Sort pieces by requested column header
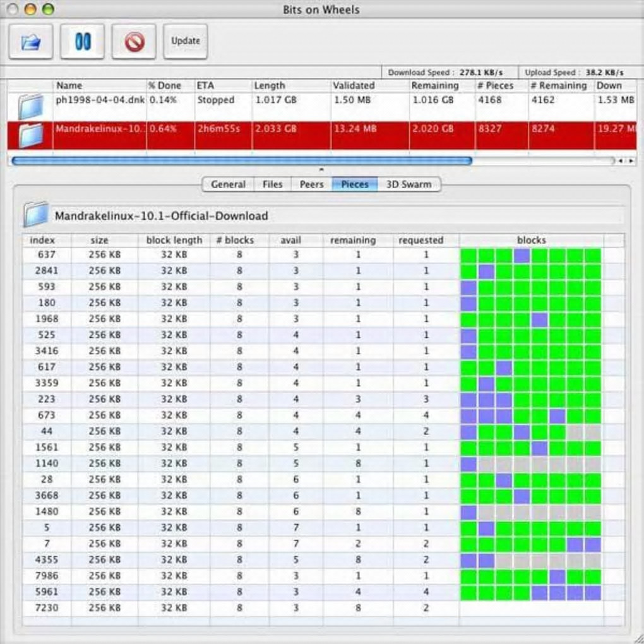 [426, 241]
